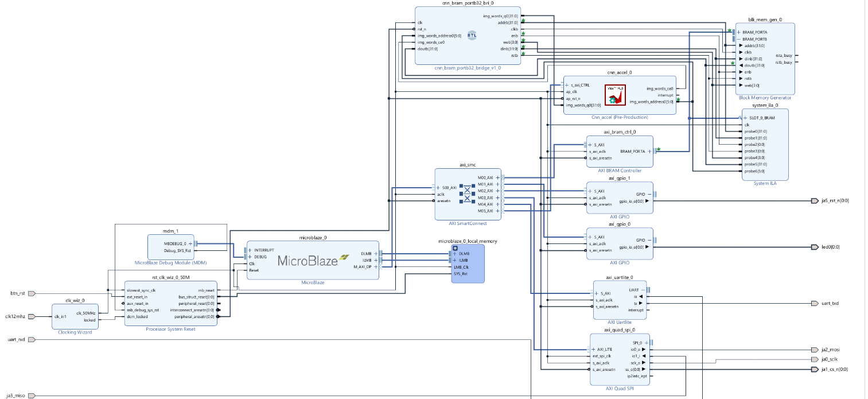Expand the S00_AXI interface on axi_smc
This screenshot has height=399, width=868.
click(x=439, y=188)
